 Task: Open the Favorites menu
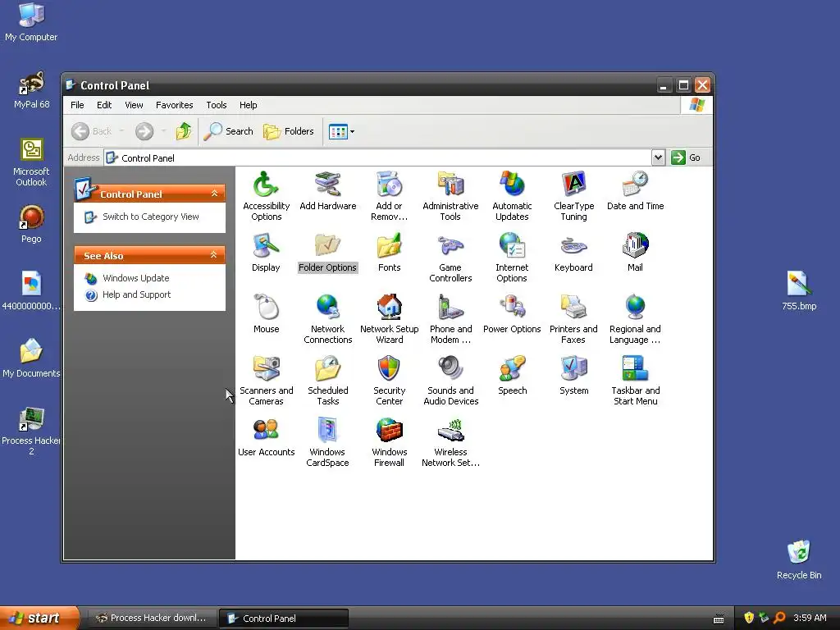click(x=174, y=105)
